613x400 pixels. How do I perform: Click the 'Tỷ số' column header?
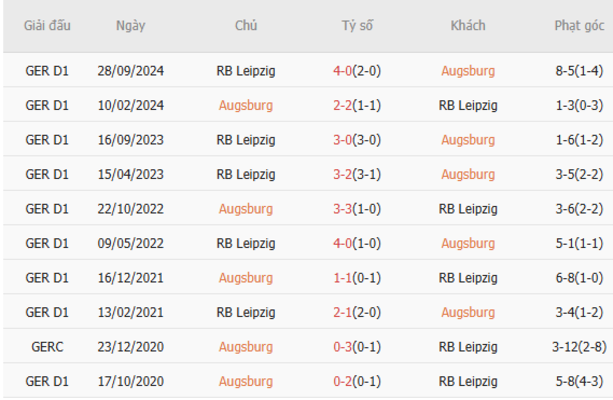tap(356, 26)
